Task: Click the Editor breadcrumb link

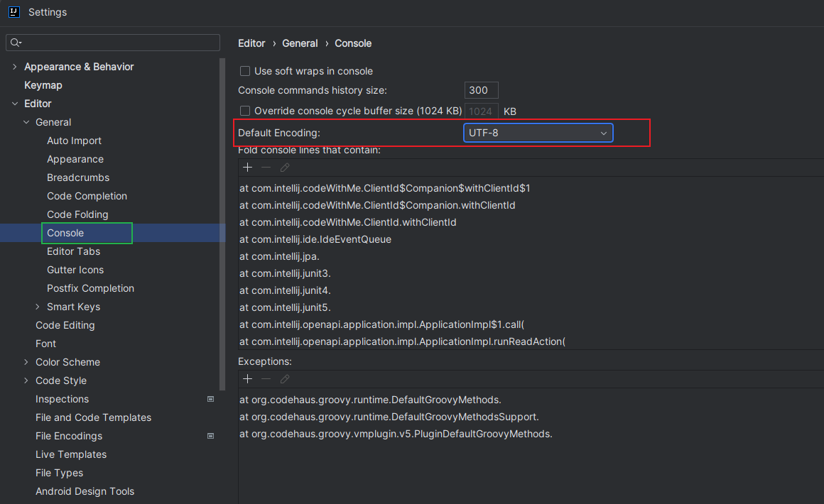Action: pos(251,43)
